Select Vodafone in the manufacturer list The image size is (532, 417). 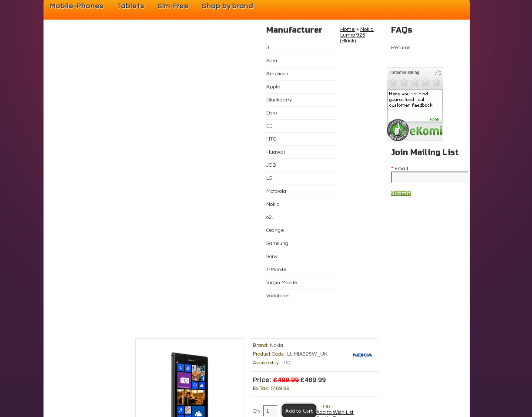tap(278, 296)
